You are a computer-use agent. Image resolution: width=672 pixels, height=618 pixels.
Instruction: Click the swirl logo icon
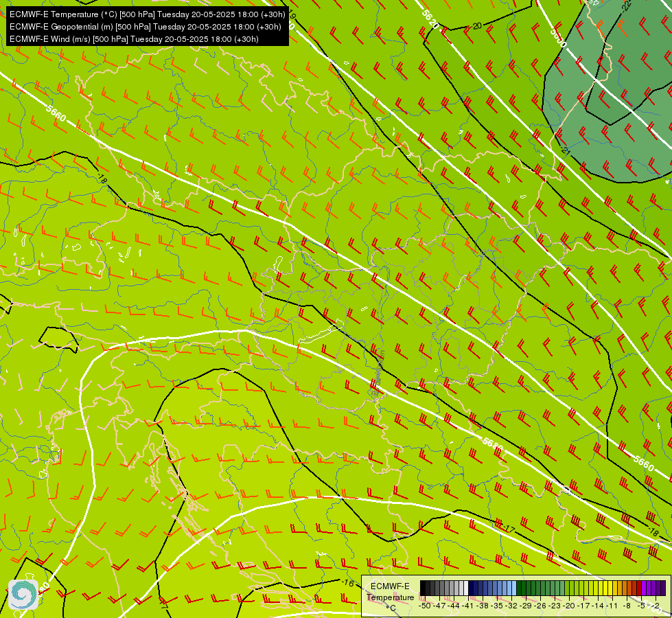click(x=23, y=595)
